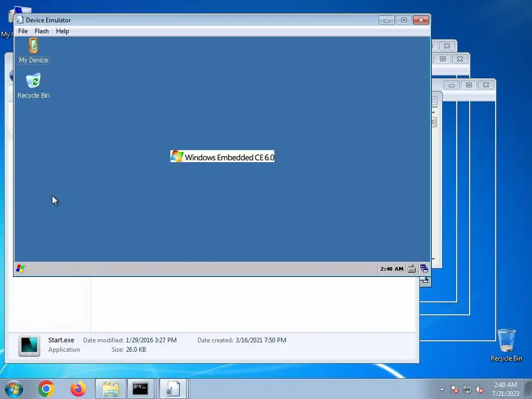The image size is (532, 399).
Task: Select the Recycle Bin inside the emulator
Action: (x=34, y=86)
